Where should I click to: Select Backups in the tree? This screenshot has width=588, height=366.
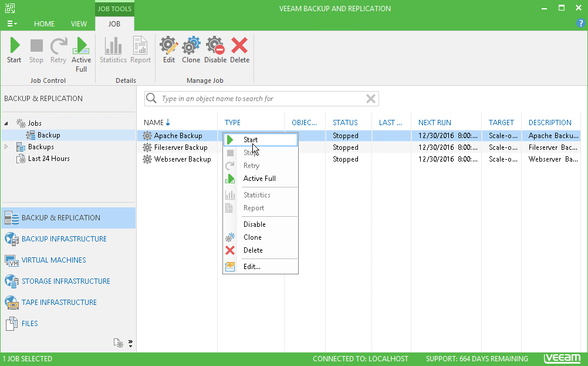click(x=41, y=147)
